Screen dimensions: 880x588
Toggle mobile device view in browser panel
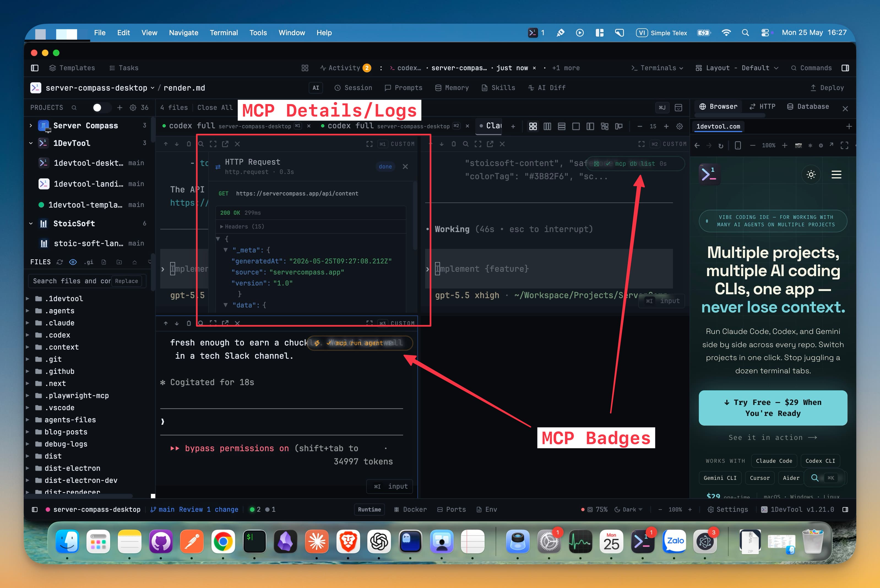[x=737, y=146]
